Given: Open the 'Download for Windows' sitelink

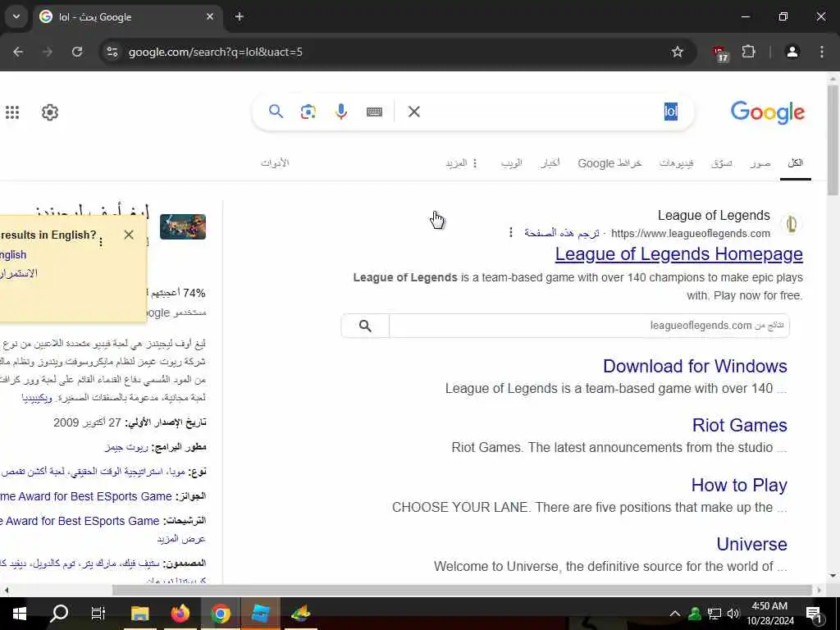Looking at the screenshot, I should point(695,366).
